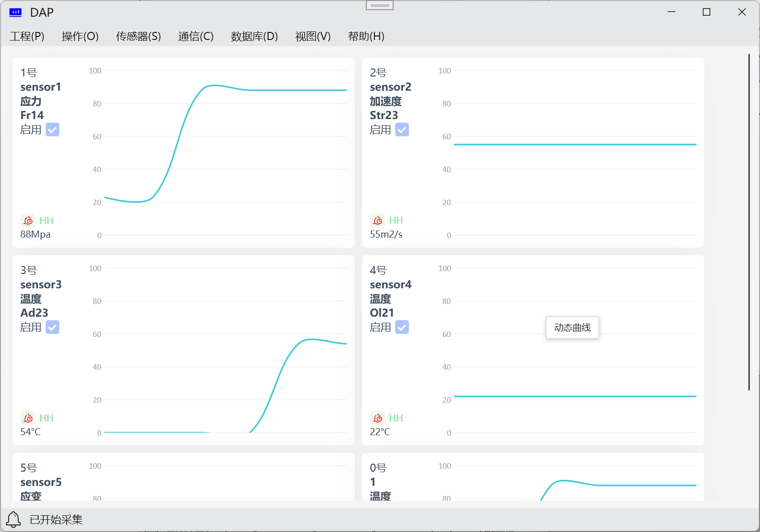This screenshot has height=532, width=760.
Task: Click the sensor5 name label
Action: click(x=41, y=482)
